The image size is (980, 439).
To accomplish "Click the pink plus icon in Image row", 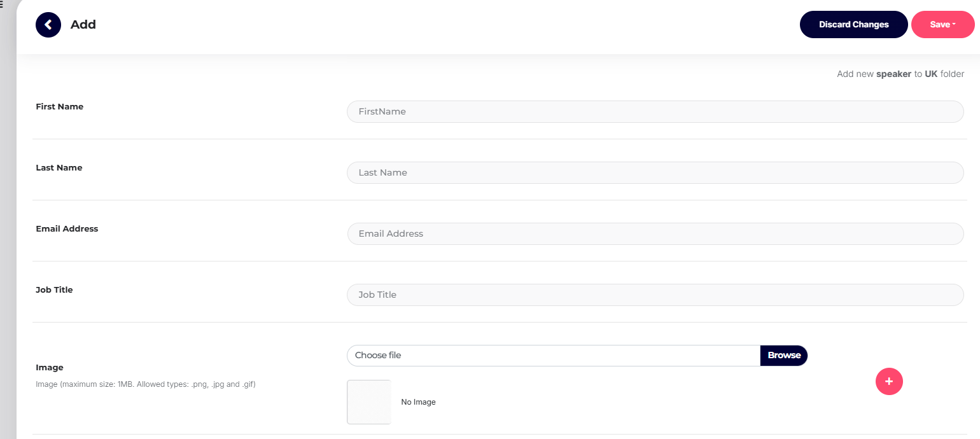I will coord(889,381).
